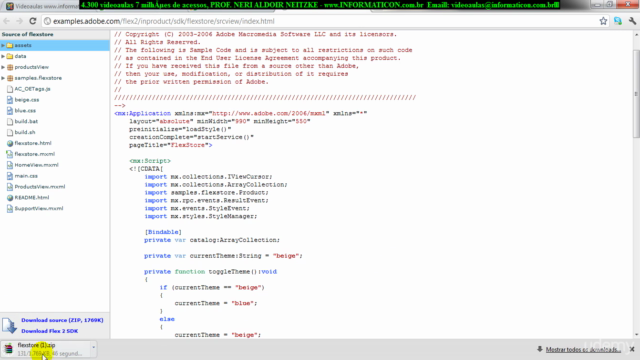
Task: Click 'private function toggleTheme():void' line
Action: (x=210, y=271)
